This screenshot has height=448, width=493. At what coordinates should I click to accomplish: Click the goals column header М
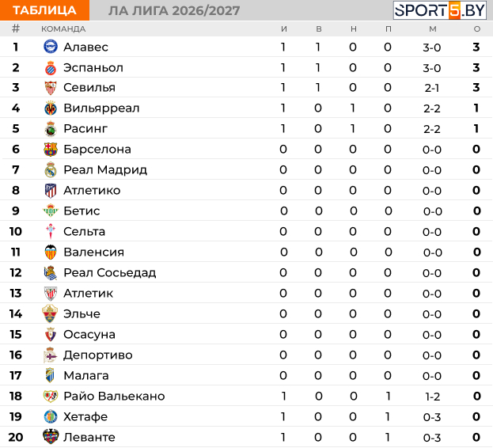click(x=433, y=29)
